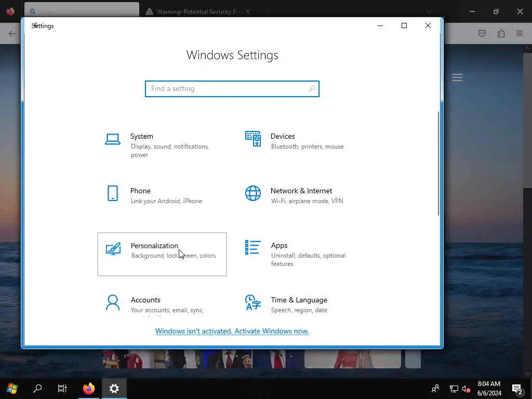Open the Action Center notifications icon

click(x=517, y=389)
